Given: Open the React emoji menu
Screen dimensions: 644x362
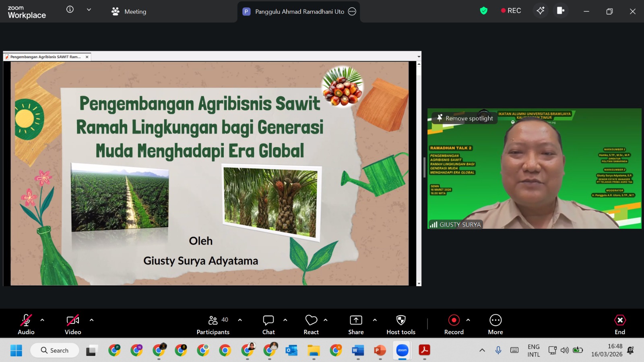Looking at the screenshot, I should pos(311,325).
